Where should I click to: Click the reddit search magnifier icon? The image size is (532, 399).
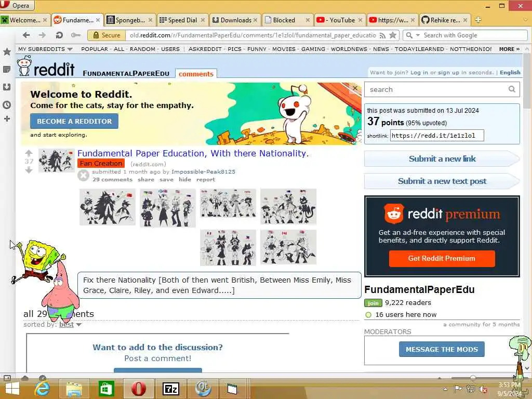click(x=512, y=89)
